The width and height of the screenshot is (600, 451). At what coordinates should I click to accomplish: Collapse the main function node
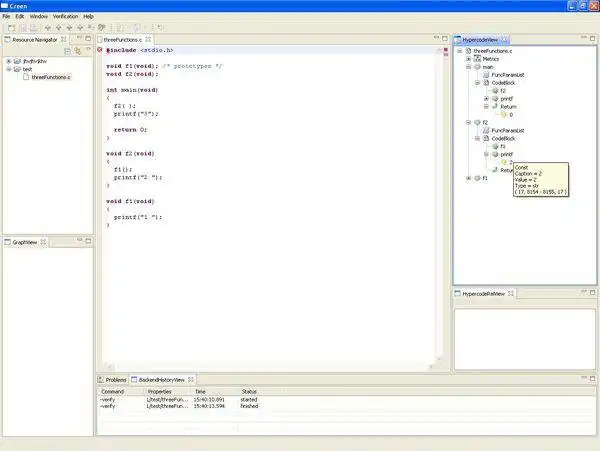click(x=468, y=67)
